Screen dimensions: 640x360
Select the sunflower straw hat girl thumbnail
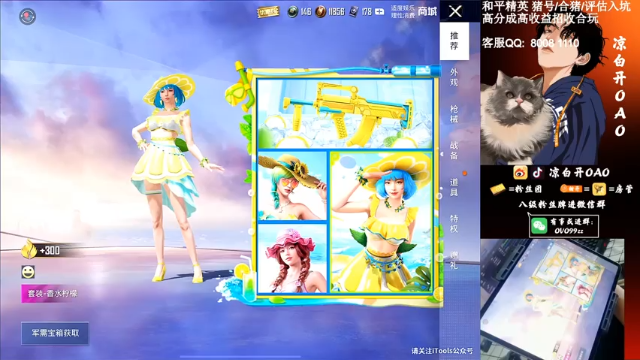292,186
